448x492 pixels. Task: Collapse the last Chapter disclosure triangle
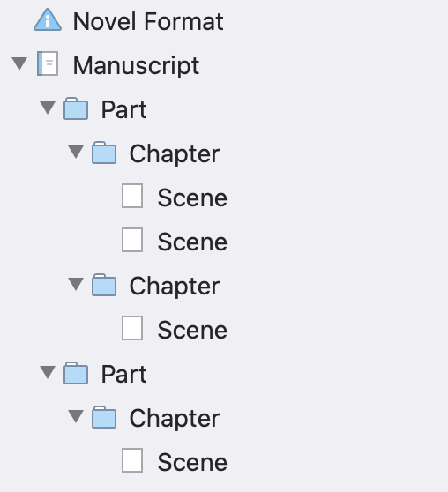76,416
